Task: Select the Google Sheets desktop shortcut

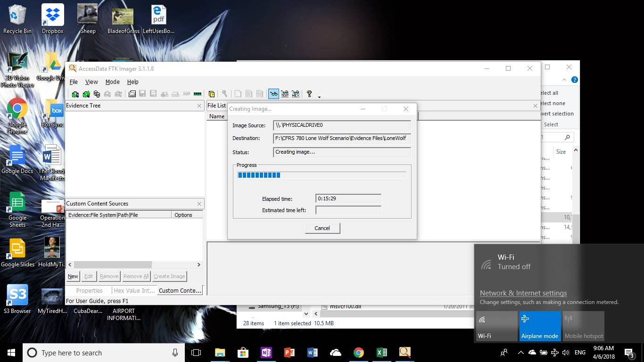Action: pos(17,210)
